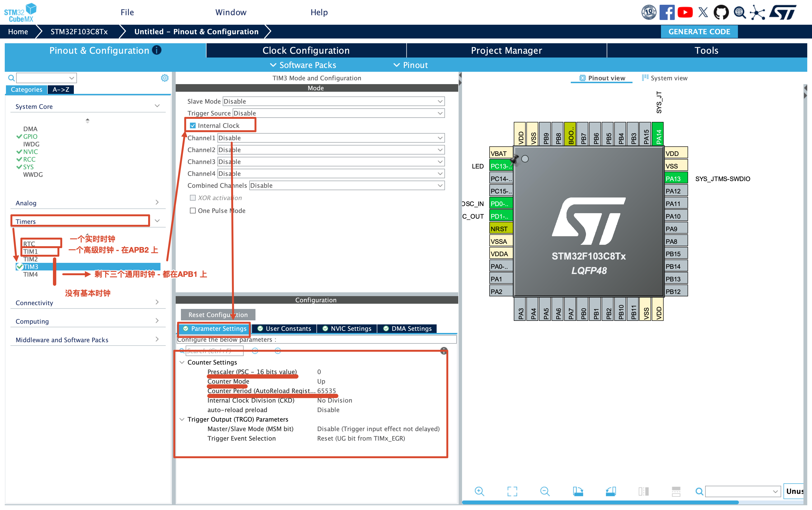The width and height of the screenshot is (812, 510).
Task: Click the System view grid icon
Action: (x=645, y=77)
